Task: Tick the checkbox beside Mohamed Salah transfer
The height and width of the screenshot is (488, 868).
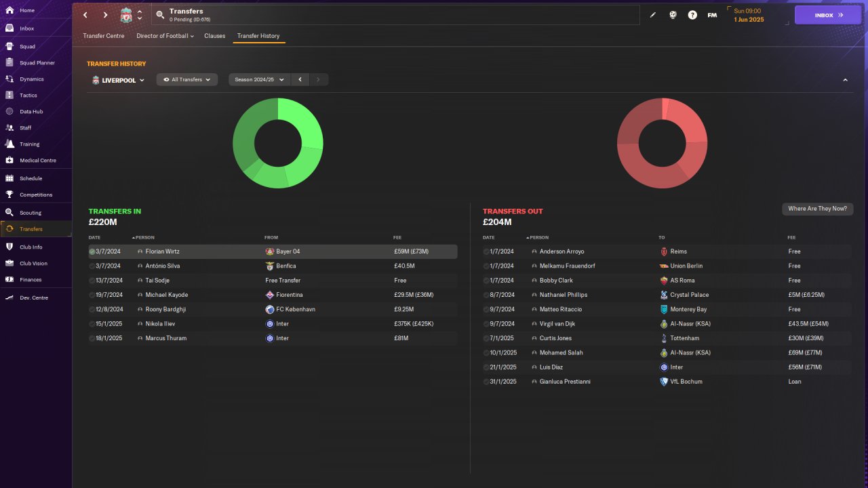Action: point(486,352)
